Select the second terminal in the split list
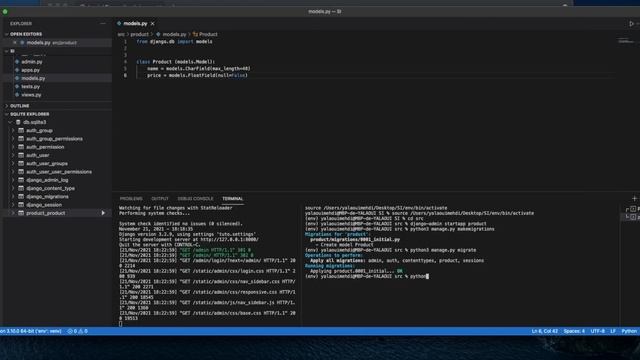Viewport: 640px width, 360px height. coord(633,217)
